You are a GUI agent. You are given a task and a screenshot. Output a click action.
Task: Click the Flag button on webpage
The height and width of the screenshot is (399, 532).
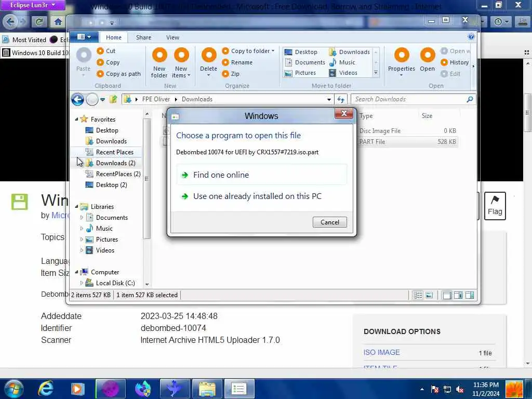point(495,206)
